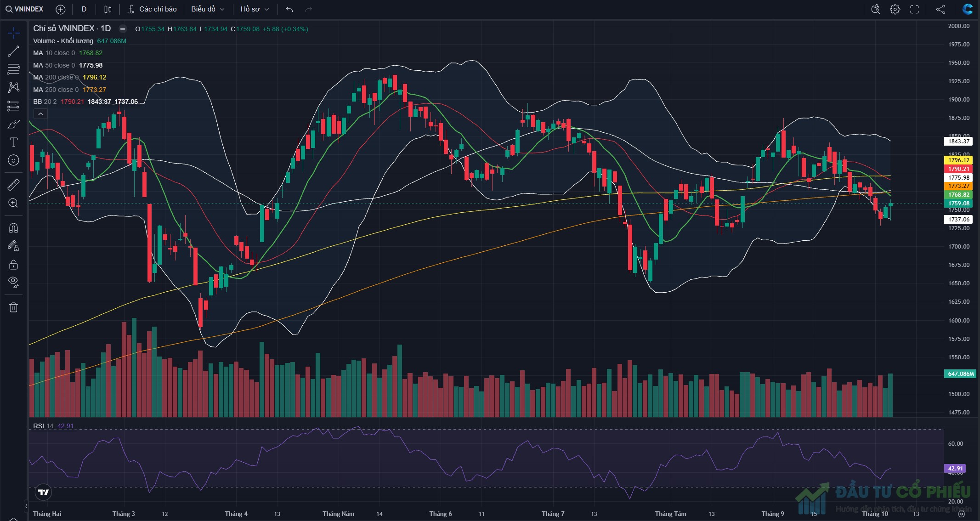This screenshot has width=980, height=521.
Task: Select the crosshair cursor tool
Action: pos(13,33)
